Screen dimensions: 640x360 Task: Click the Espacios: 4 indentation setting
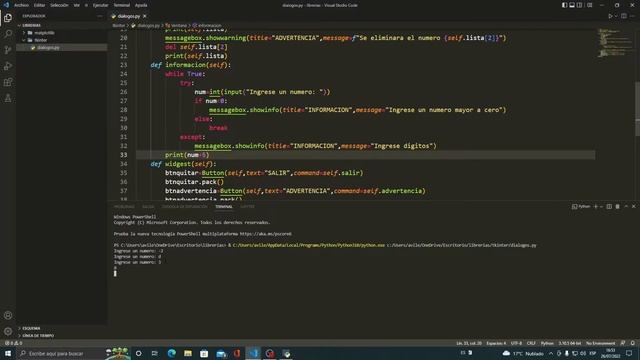click(496, 343)
